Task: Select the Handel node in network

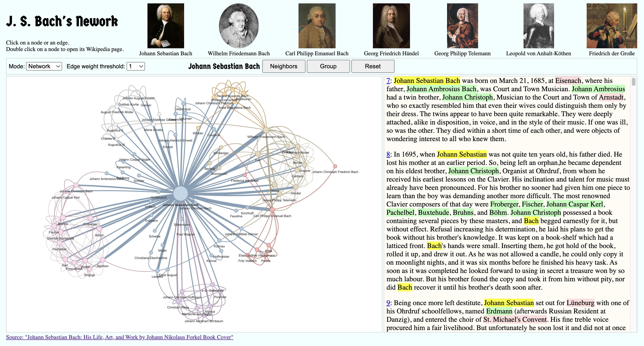Action: click(296, 187)
